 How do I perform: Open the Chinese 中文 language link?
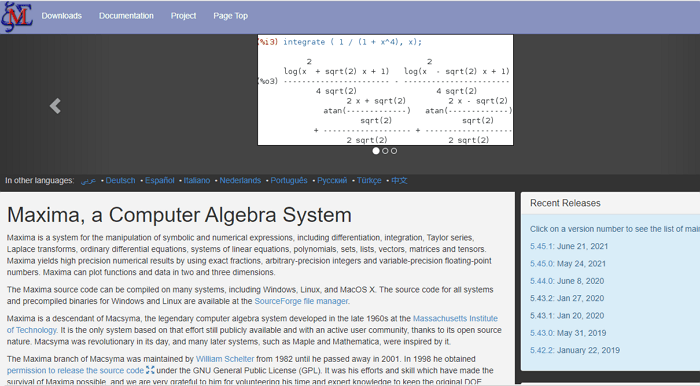(399, 180)
